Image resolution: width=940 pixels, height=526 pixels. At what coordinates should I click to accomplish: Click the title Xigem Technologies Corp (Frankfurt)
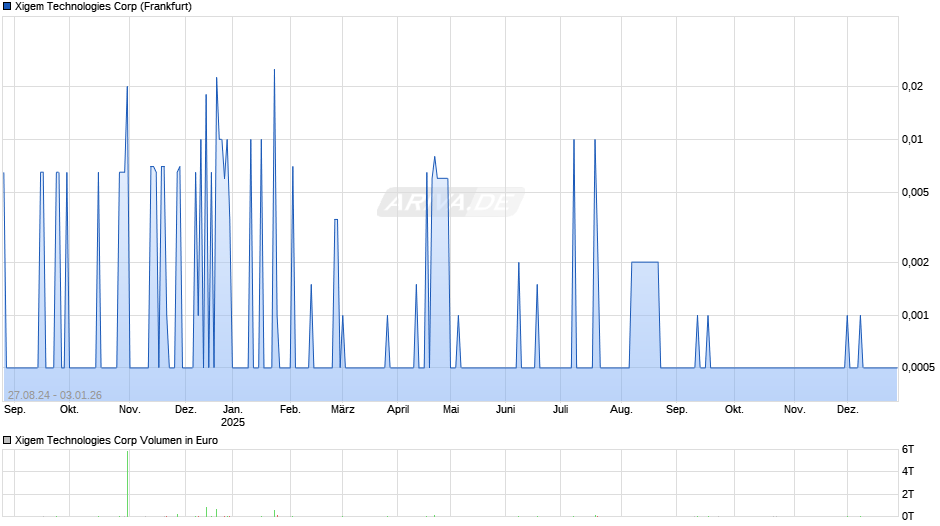[103, 7]
